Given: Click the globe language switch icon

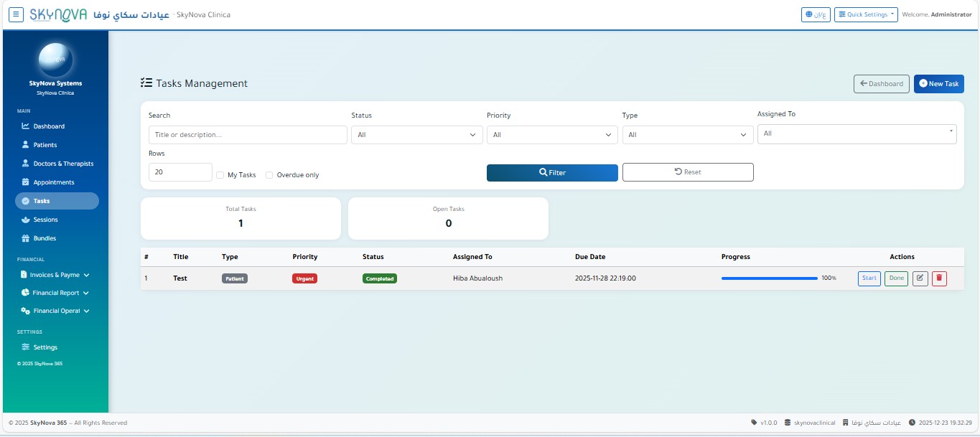Looking at the screenshot, I should pos(810,15).
